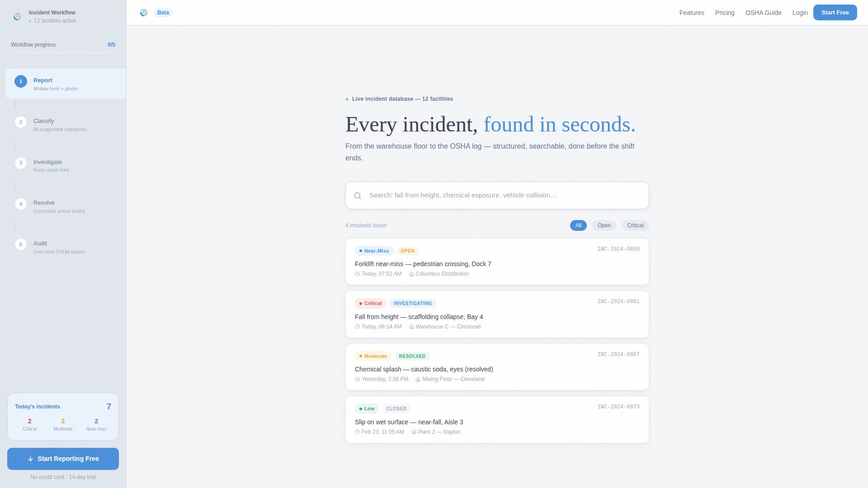868x488 pixels.
Task: Click the CLOSED status badge
Action: (x=396, y=409)
